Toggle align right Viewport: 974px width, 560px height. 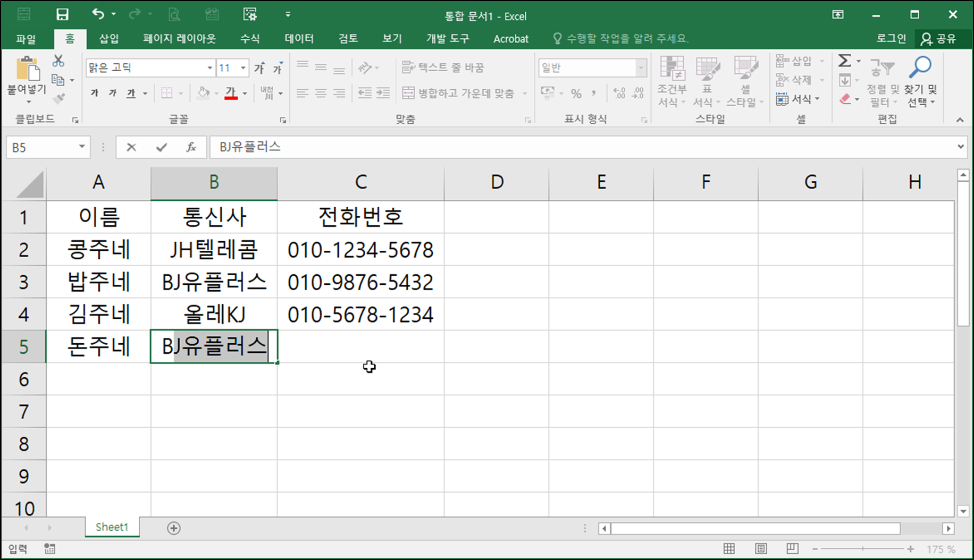tap(339, 93)
